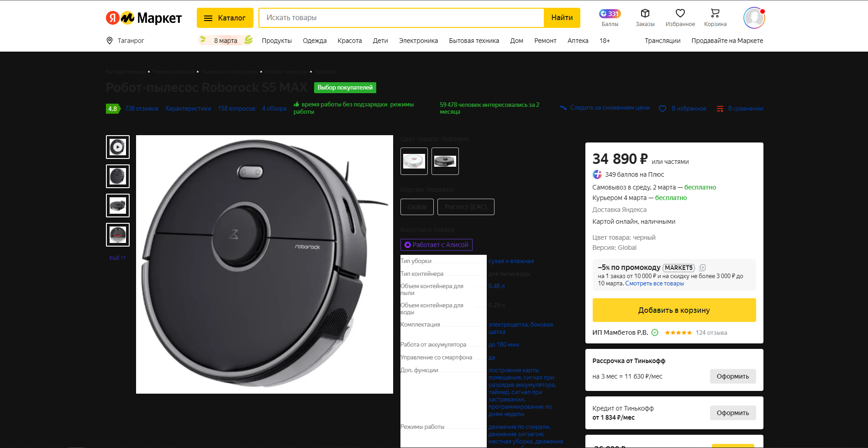Click the Работает с Алисой badge
Image resolution: width=868 pixels, height=448 pixels.
[x=437, y=245]
